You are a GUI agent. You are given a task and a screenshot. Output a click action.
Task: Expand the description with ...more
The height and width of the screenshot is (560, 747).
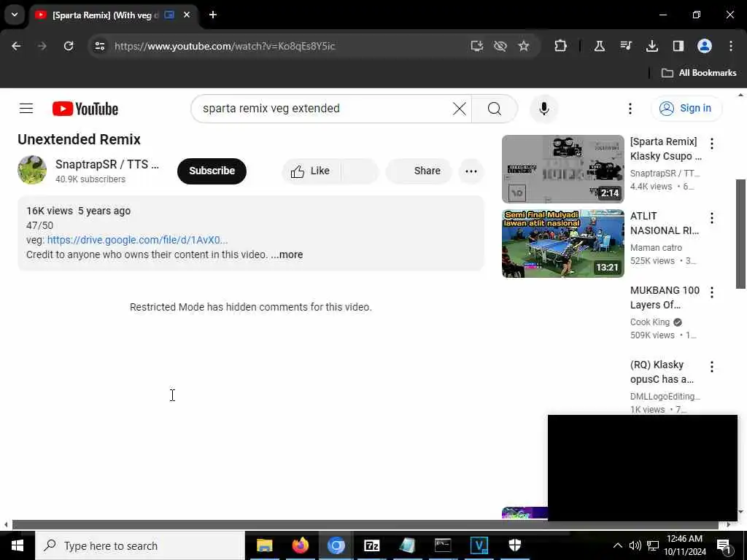(x=287, y=254)
